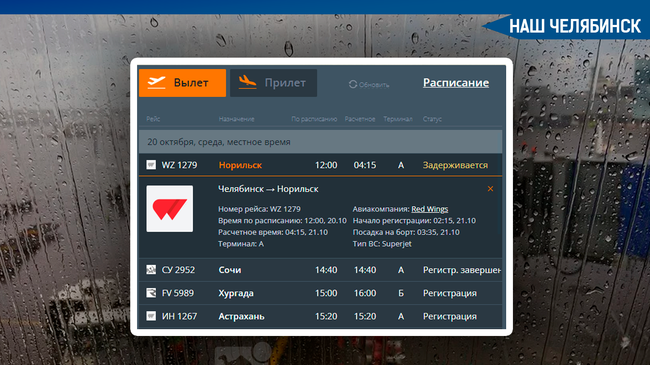Click airline icon beside ИН 1267

click(x=151, y=316)
